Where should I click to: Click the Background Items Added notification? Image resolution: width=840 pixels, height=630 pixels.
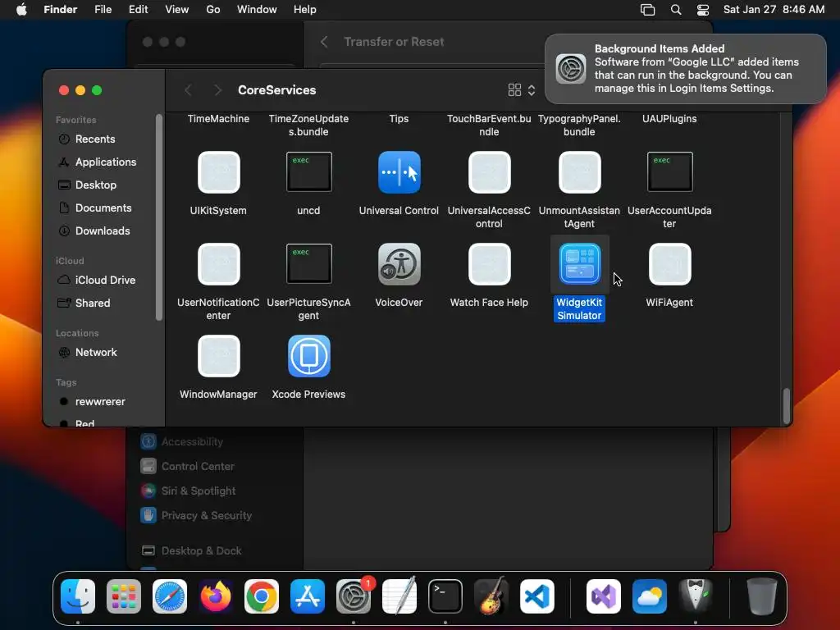[686, 69]
